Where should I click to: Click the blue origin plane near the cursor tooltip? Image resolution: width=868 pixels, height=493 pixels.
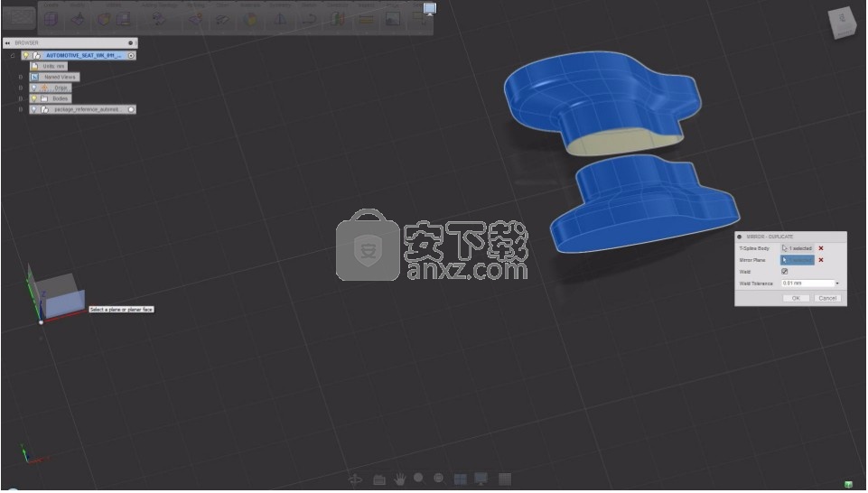click(x=65, y=303)
